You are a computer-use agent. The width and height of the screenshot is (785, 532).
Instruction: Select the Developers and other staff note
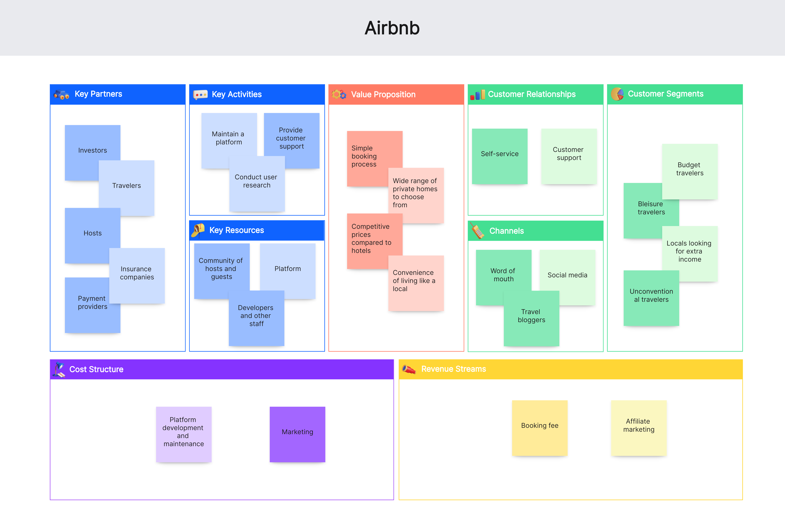pyautogui.click(x=256, y=318)
